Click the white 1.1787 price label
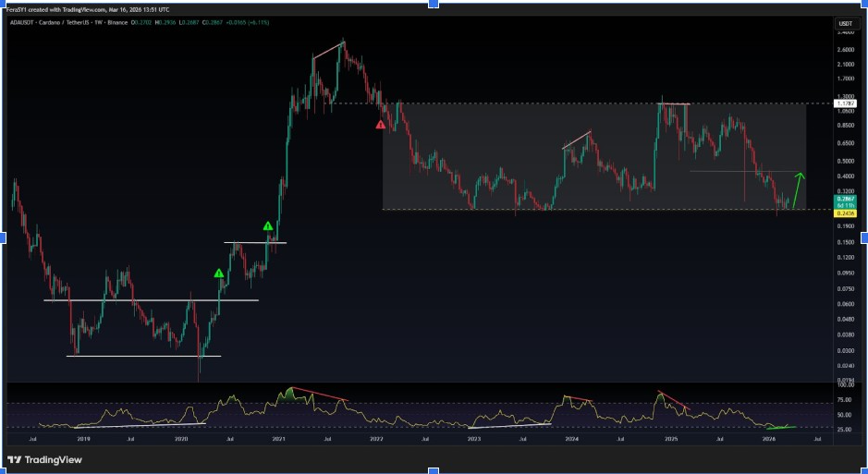This screenshot has height=474, width=868. (846, 103)
